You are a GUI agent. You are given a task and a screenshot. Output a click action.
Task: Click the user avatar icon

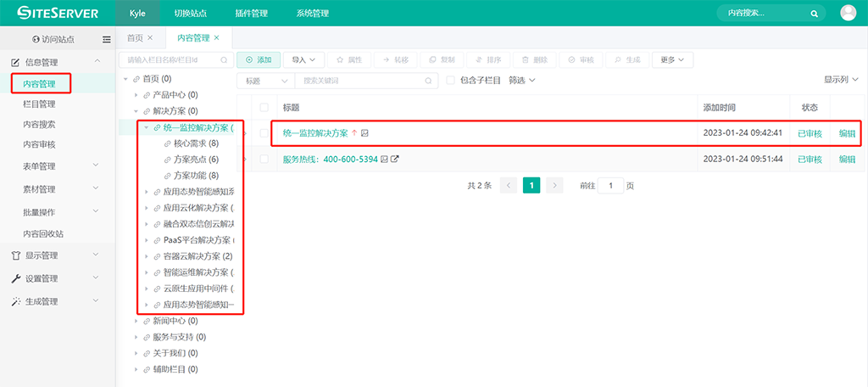[x=848, y=13]
